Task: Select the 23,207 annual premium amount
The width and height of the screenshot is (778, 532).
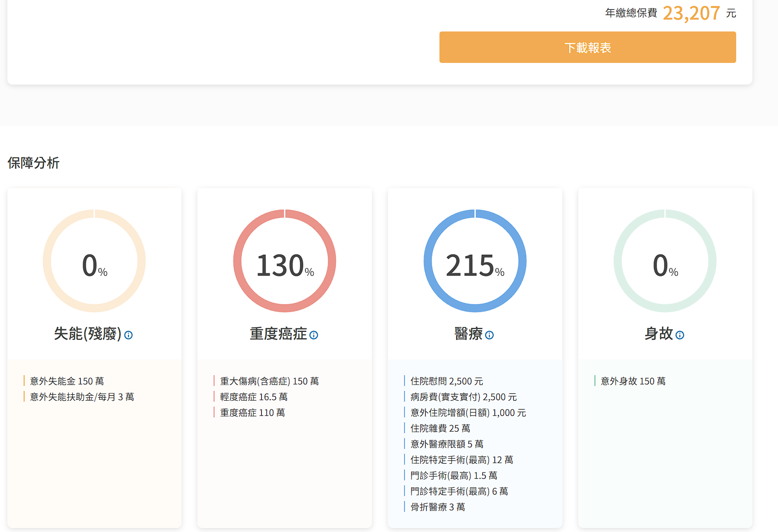Action: click(691, 13)
